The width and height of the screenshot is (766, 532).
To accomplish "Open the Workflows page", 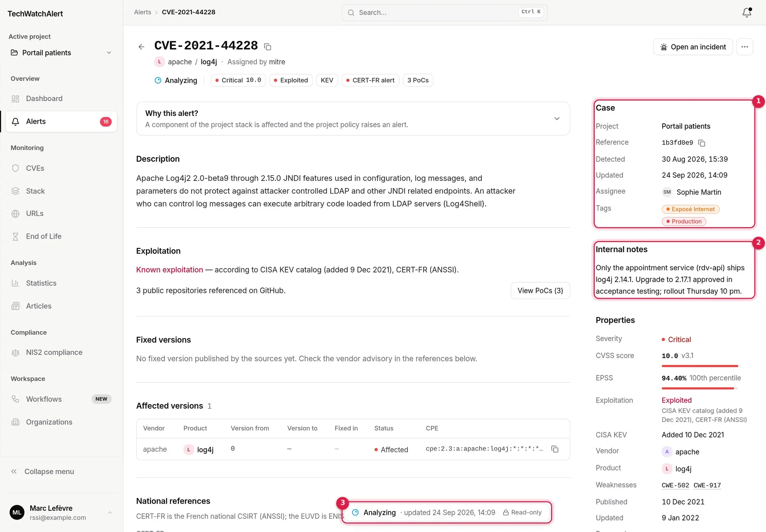I will 61,399.
